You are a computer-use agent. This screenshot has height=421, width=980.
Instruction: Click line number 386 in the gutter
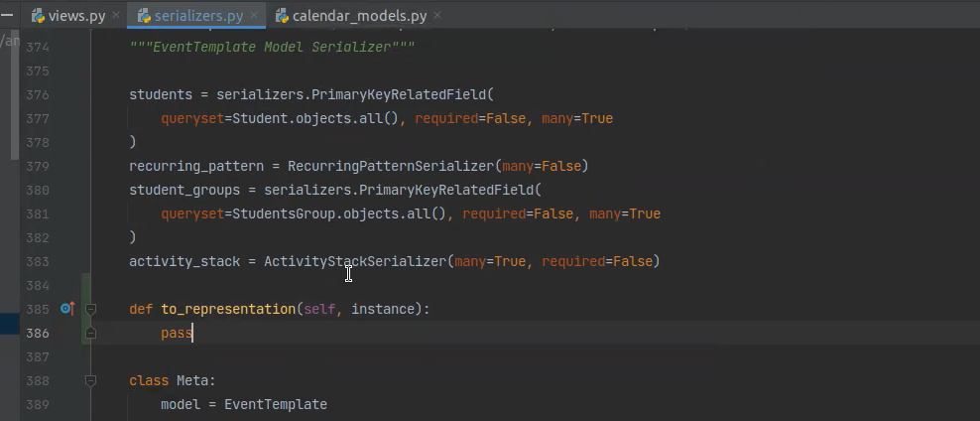pos(38,333)
